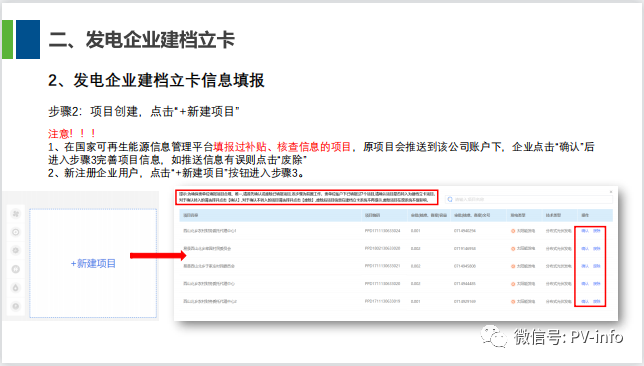This screenshot has width=644, height=366.
Task: Click orange solar icon in row PPD1711130633019
Action: coord(513,302)
